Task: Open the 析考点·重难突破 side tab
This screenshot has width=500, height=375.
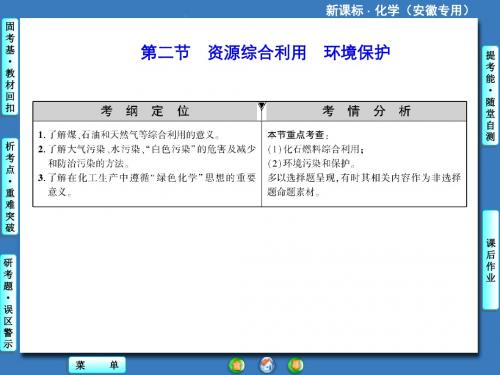Action: tap(10, 187)
